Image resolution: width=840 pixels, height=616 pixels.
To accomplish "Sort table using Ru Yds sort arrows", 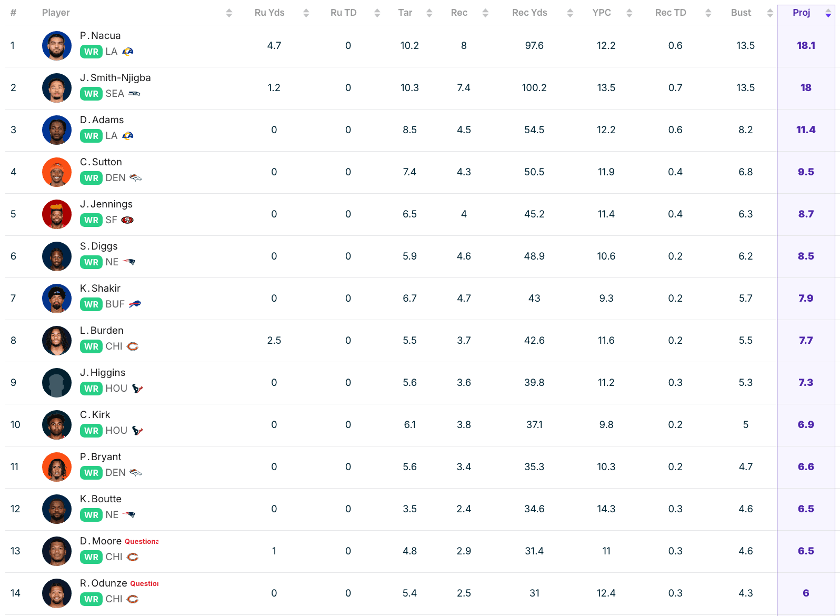I will pyautogui.click(x=306, y=13).
